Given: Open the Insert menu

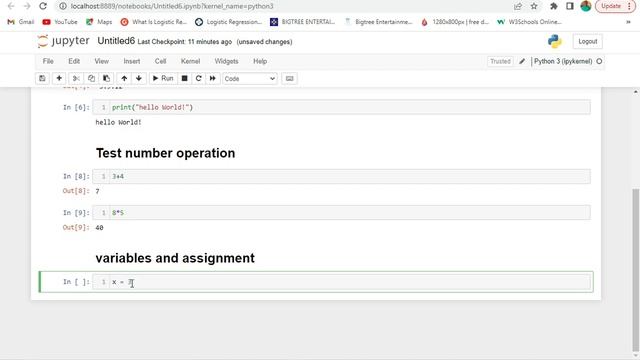Looking at the screenshot, I should (131, 61).
